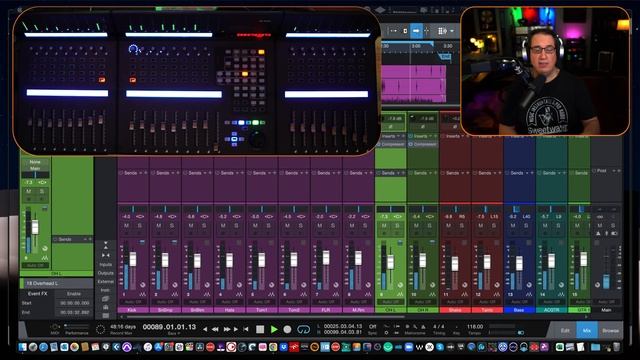
Task: Click the Return to Zero transport button
Action: 246,329
